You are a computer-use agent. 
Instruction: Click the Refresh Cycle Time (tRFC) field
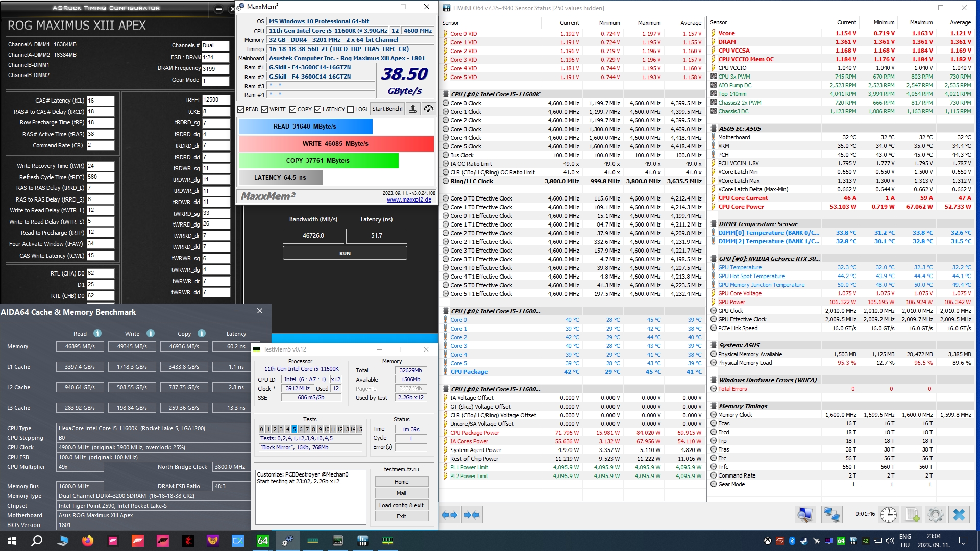coord(100,177)
